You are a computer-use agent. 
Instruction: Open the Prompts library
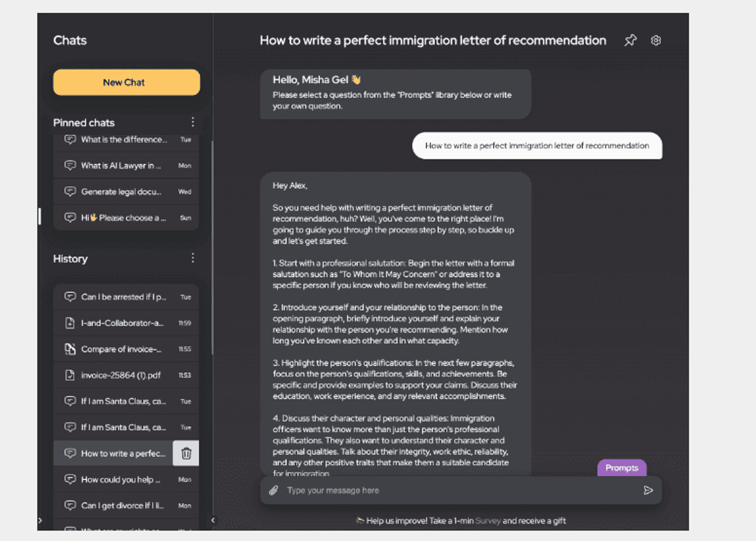pos(622,468)
